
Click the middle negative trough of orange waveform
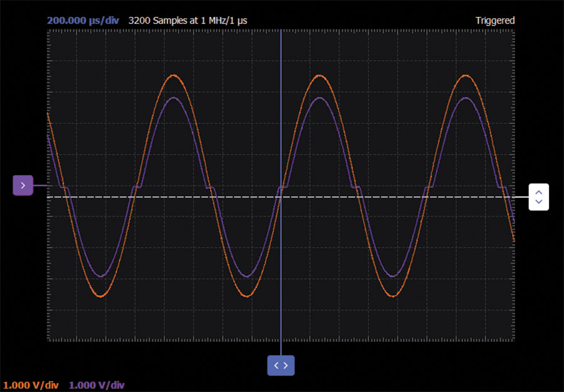247,296
